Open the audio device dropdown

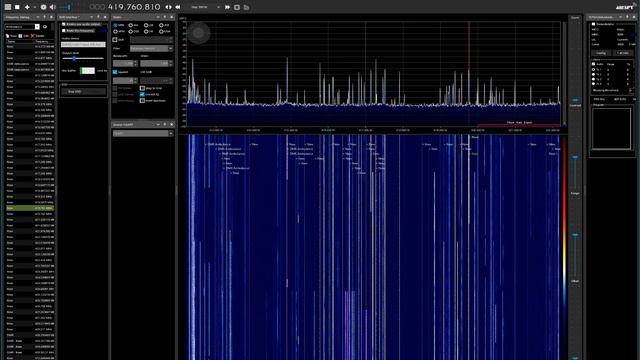83,44
